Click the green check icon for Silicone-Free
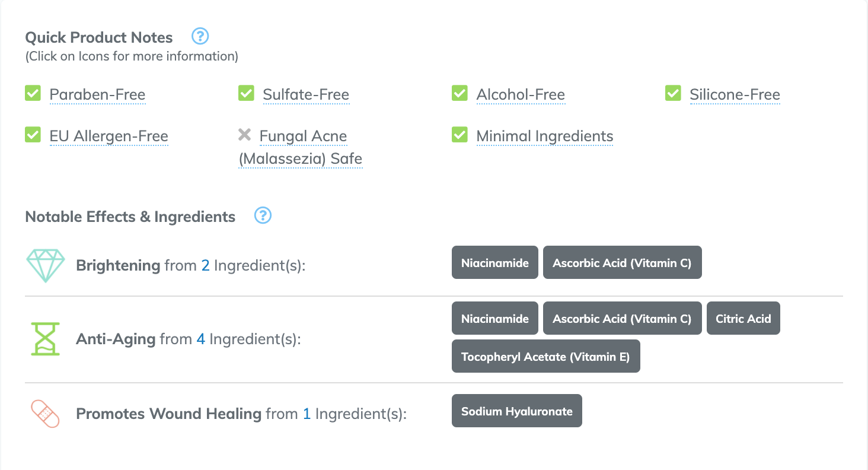 coord(673,93)
